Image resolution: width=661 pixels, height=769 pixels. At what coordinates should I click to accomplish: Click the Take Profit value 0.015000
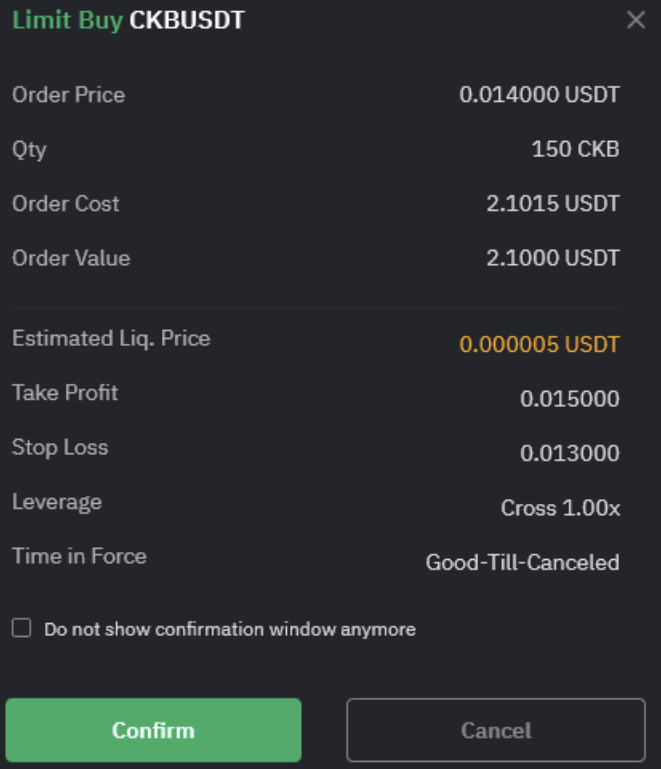point(570,399)
